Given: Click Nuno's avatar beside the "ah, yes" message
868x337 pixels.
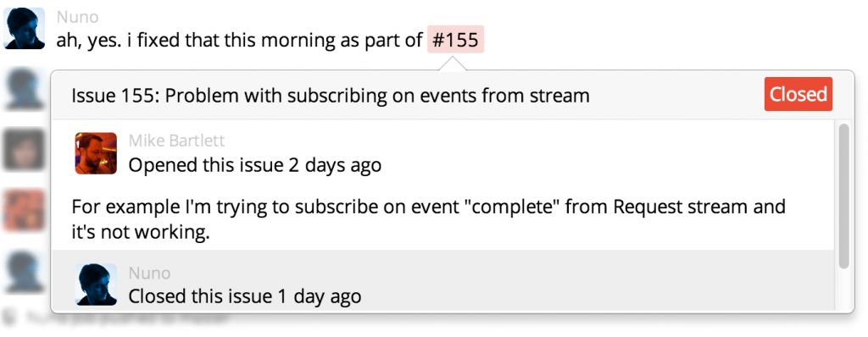Looking at the screenshot, I should 24,28.
